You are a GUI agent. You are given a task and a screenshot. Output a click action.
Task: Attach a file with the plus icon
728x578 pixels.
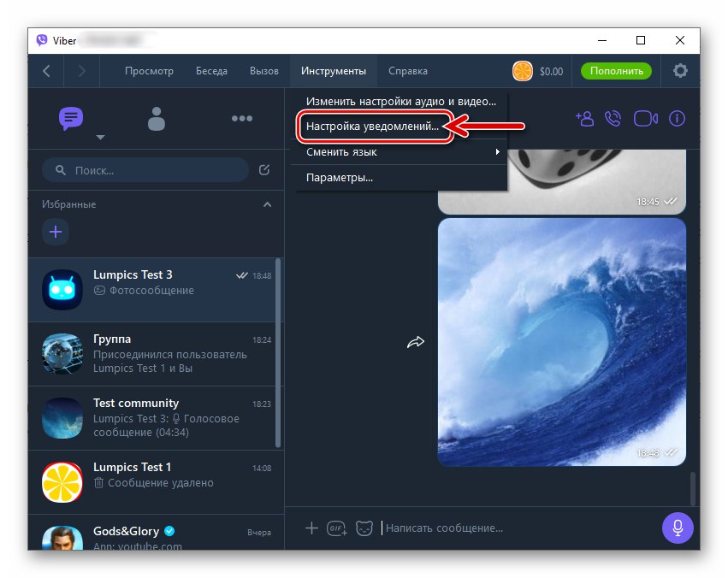click(311, 528)
